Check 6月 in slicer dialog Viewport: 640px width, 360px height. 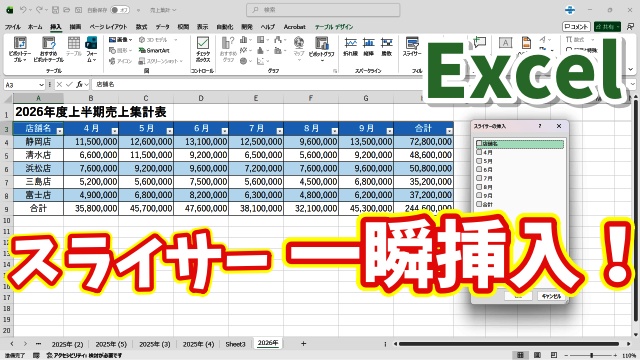point(479,169)
